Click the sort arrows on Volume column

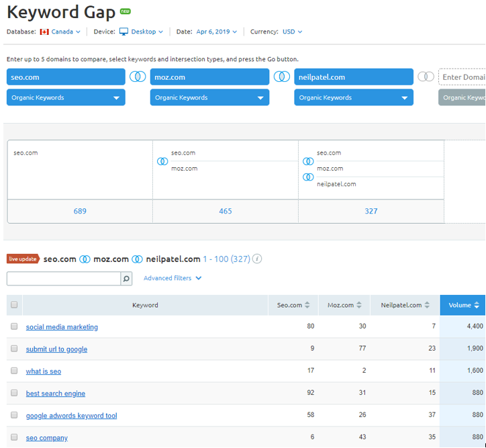coord(477,305)
